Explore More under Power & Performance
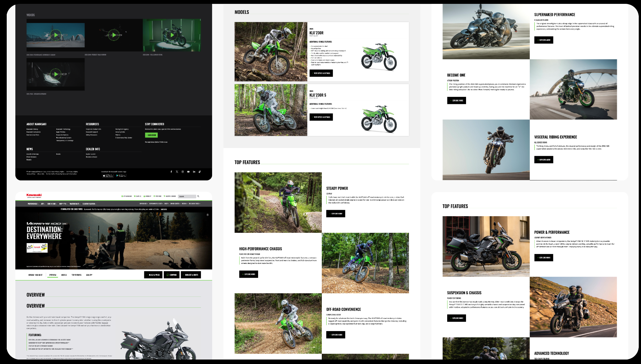 [x=544, y=257]
